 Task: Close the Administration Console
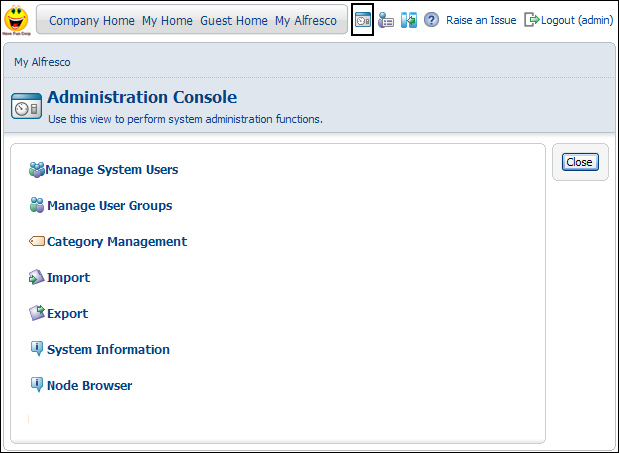click(x=580, y=162)
